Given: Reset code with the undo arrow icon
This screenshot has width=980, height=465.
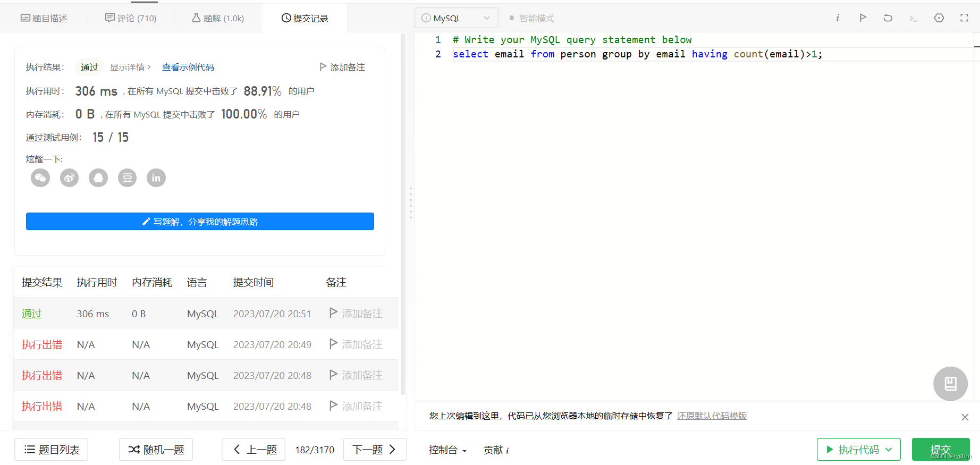Looking at the screenshot, I should click(x=888, y=18).
